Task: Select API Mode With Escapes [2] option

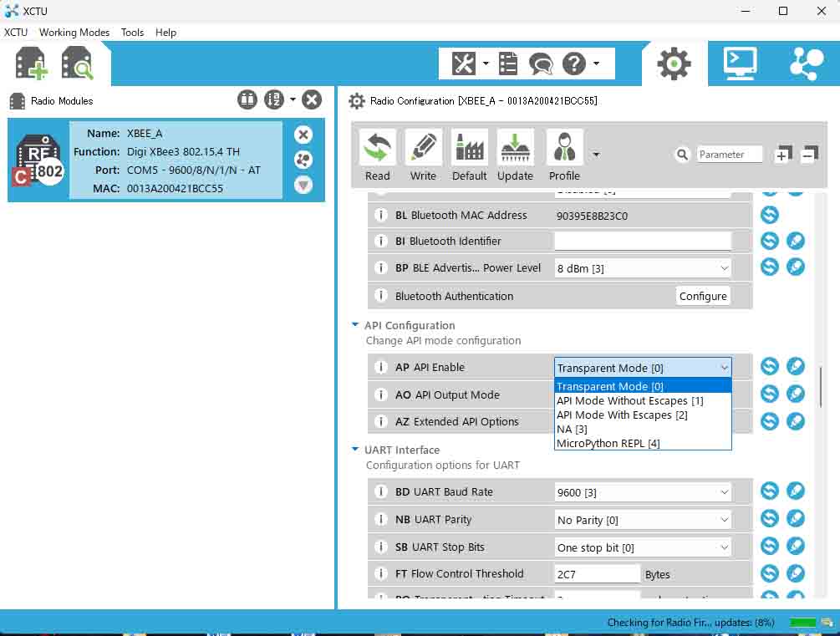Action: [x=643, y=415]
